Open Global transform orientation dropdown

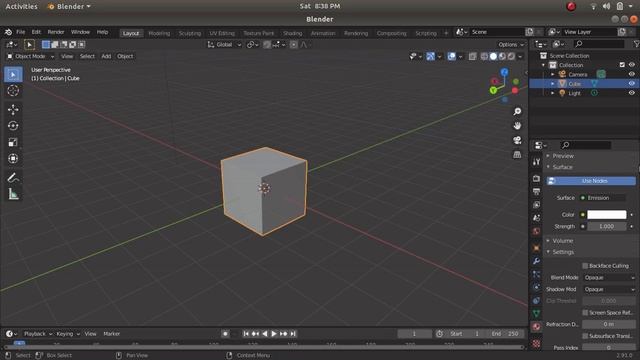click(224, 44)
